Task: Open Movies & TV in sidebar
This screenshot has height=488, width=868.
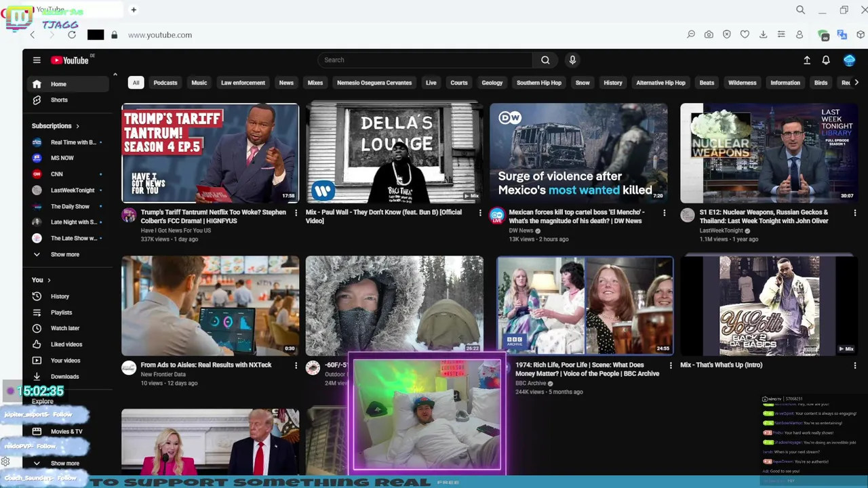Action: click(68, 431)
